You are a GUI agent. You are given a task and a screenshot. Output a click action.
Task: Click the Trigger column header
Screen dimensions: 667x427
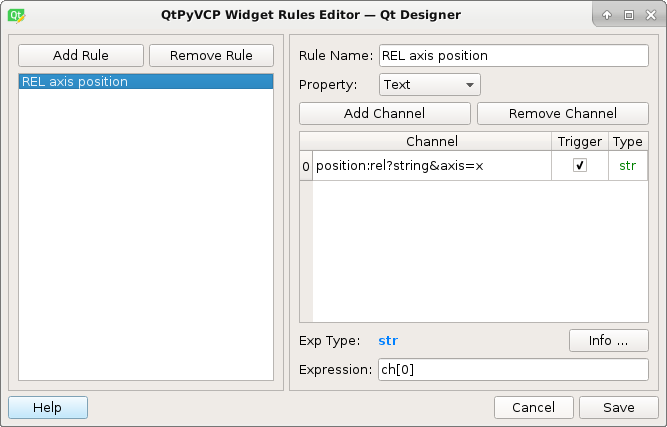580,141
